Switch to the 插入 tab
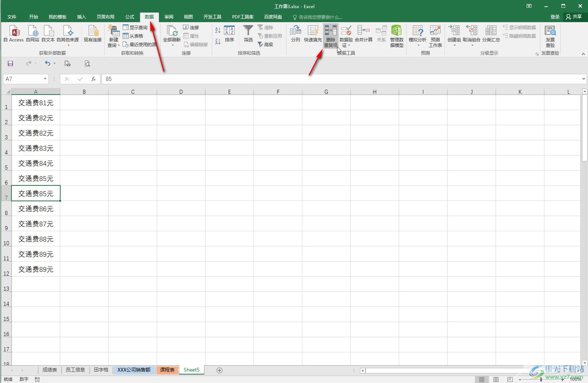The width and height of the screenshot is (588, 383). (x=81, y=17)
